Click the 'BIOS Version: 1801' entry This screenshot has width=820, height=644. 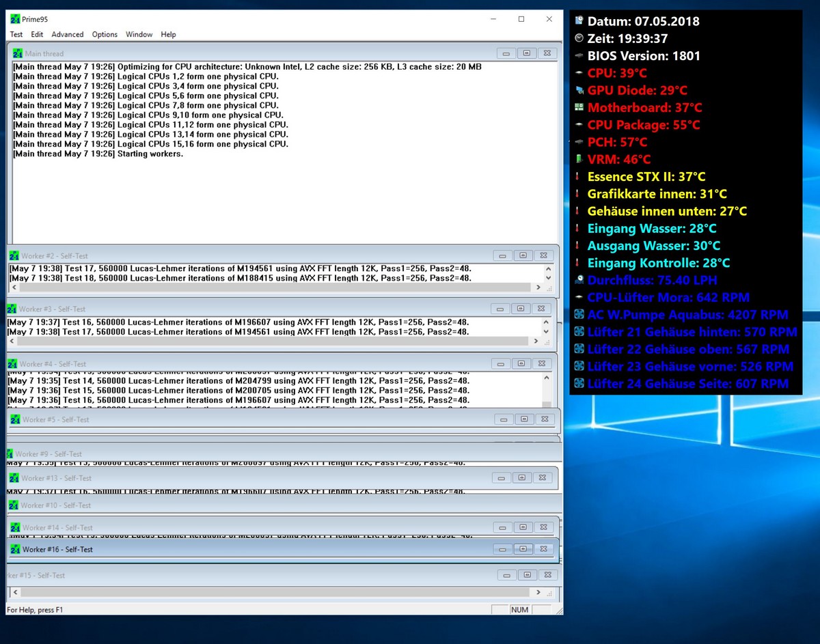(x=644, y=56)
